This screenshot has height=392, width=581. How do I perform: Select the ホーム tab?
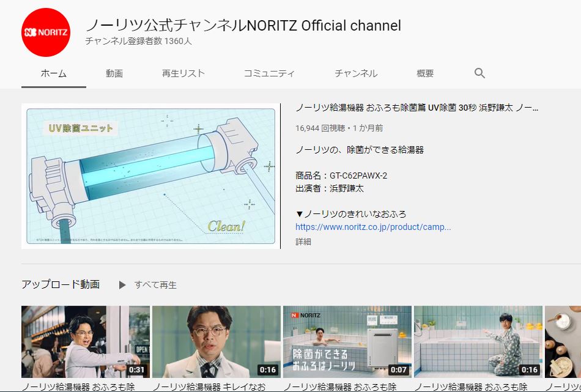coord(54,73)
